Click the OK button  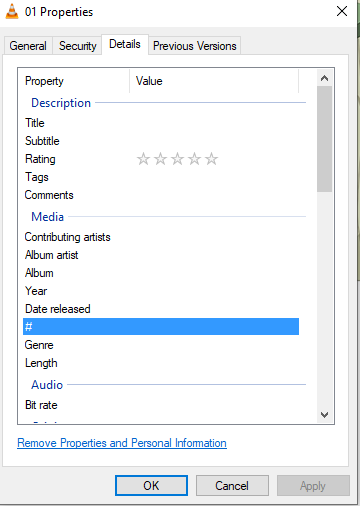pos(151,486)
